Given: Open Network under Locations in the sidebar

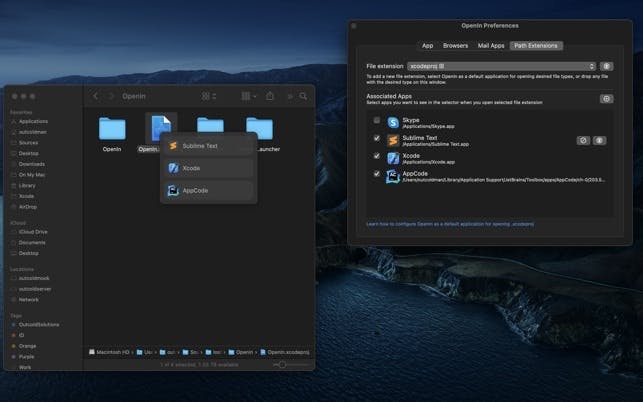Looking at the screenshot, I should pos(29,299).
